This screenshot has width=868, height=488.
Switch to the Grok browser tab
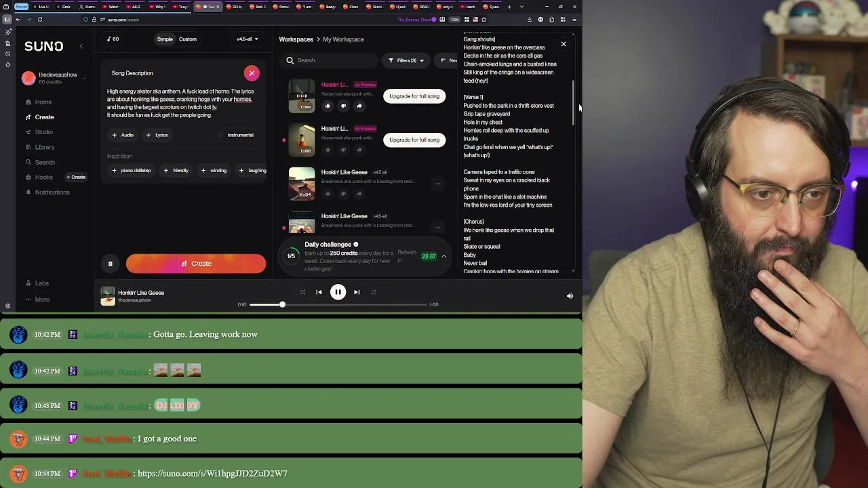click(x=64, y=7)
